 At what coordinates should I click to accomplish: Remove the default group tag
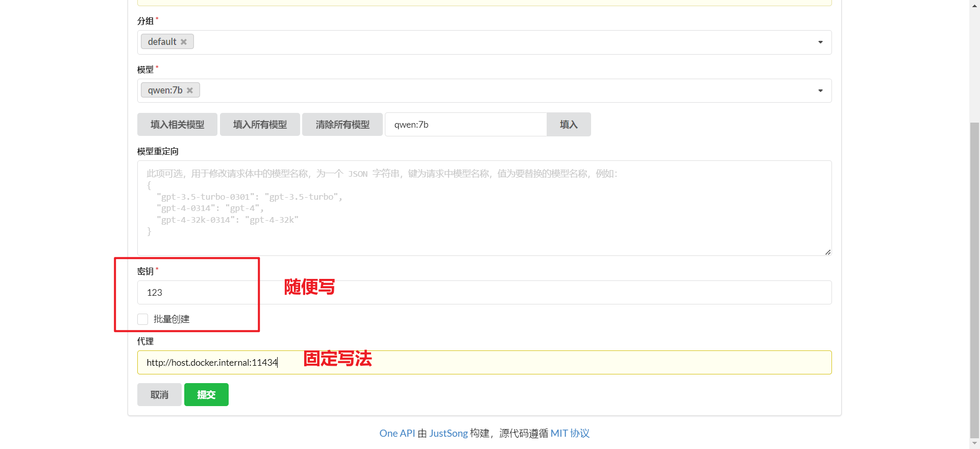(x=184, y=42)
